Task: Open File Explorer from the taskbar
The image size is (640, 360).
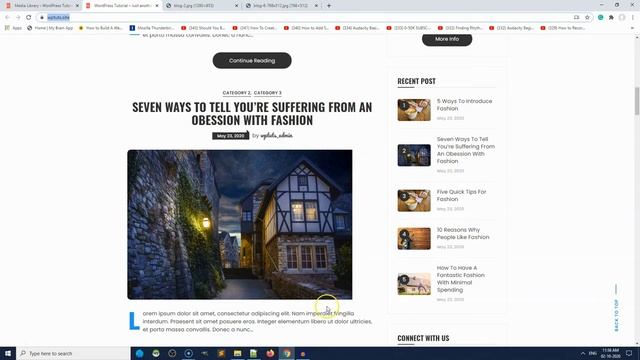Action: point(238,353)
